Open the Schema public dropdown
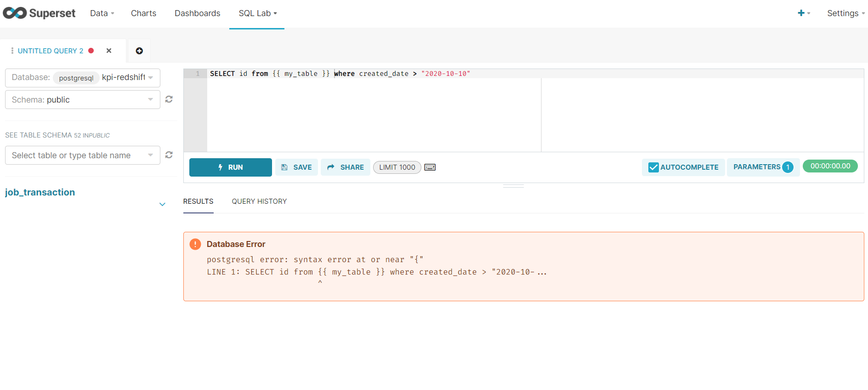Screen dimensions: 868x390 coord(83,99)
